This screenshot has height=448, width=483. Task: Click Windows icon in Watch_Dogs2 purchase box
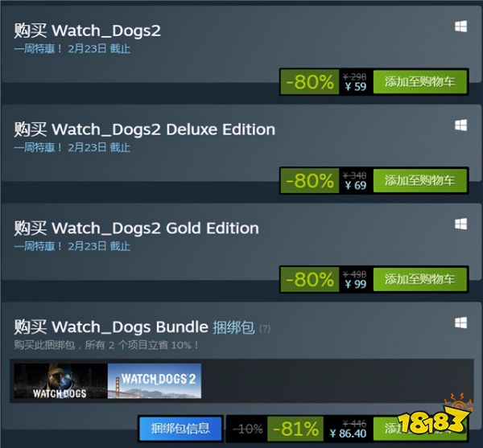click(460, 27)
